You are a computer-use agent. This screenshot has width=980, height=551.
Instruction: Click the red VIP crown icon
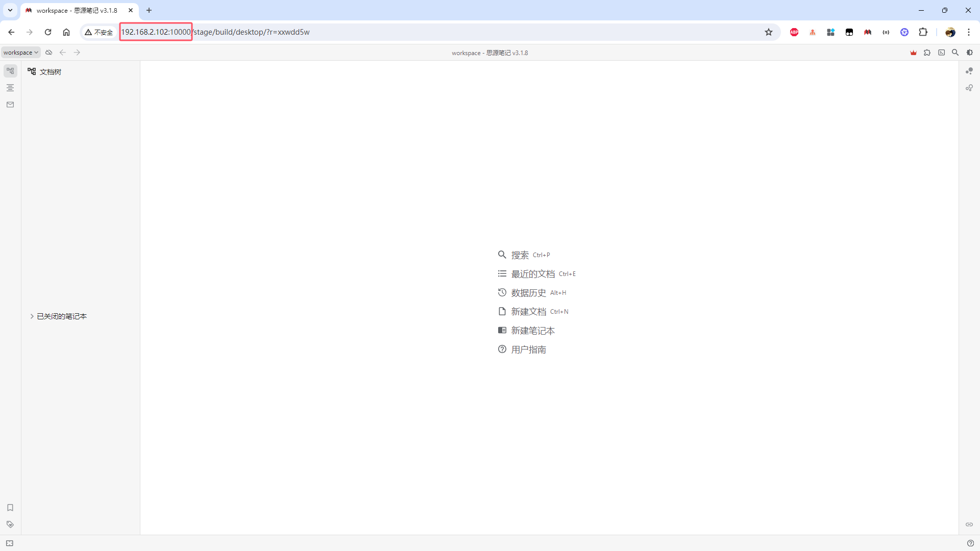pos(914,53)
